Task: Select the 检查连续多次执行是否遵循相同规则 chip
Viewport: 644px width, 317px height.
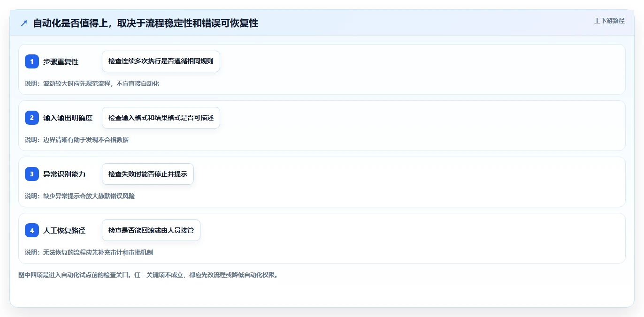Action: 161,61
